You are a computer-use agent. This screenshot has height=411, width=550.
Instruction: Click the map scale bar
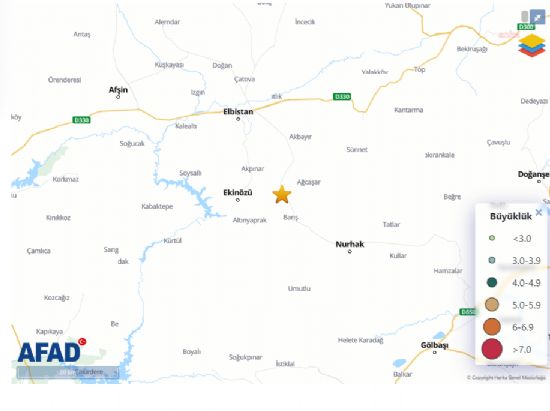[68, 372]
